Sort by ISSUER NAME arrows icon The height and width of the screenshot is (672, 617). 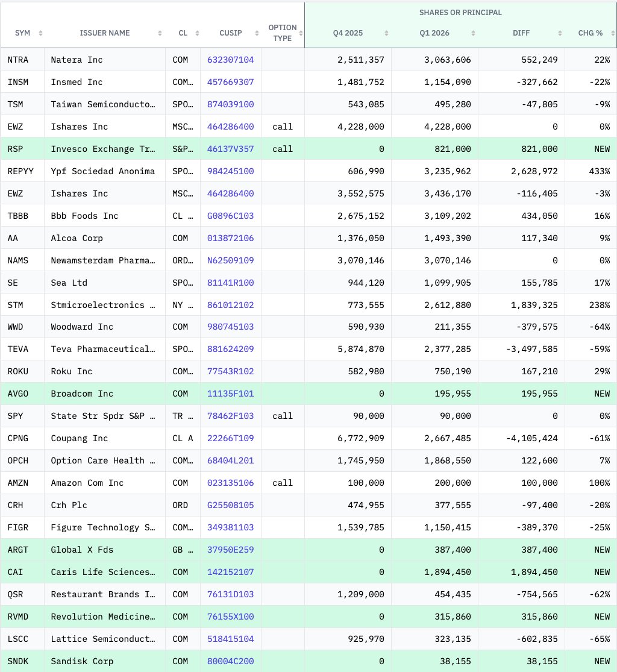160,33
